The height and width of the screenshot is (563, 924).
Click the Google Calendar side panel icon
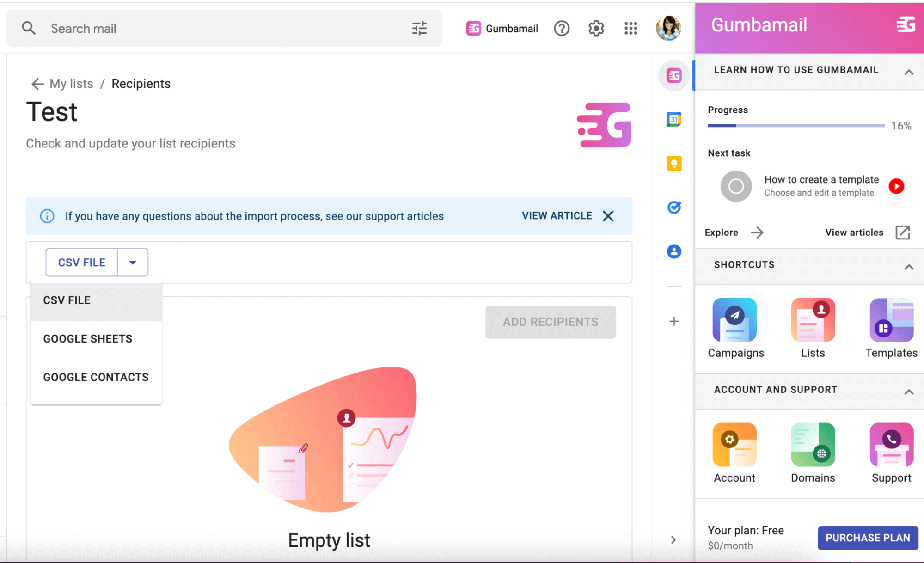[x=674, y=120]
